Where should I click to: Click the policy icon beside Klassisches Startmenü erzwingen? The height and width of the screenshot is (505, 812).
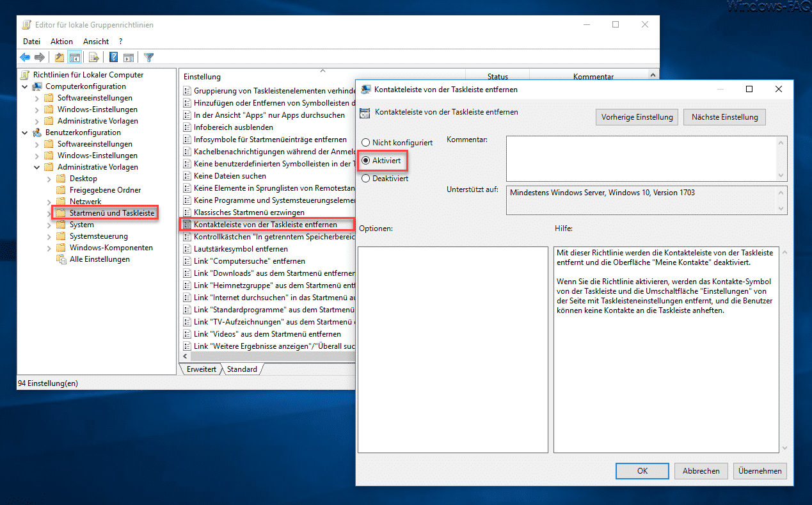pyautogui.click(x=187, y=212)
